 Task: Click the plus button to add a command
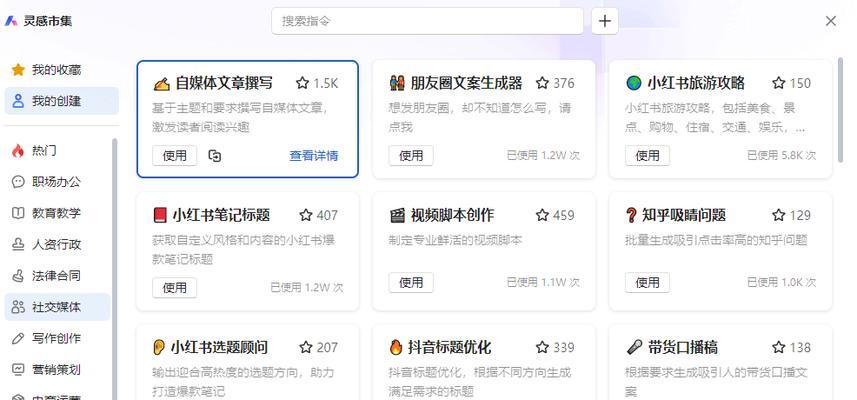coord(604,21)
